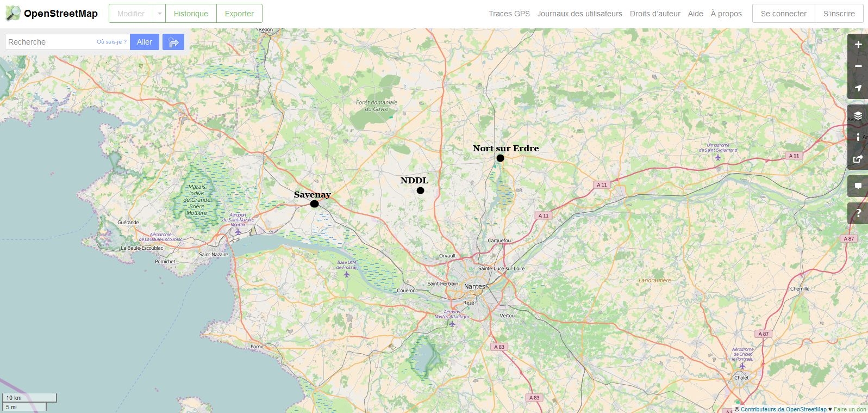Click the Se connecter button
This screenshot has width=868, height=413.
784,14
